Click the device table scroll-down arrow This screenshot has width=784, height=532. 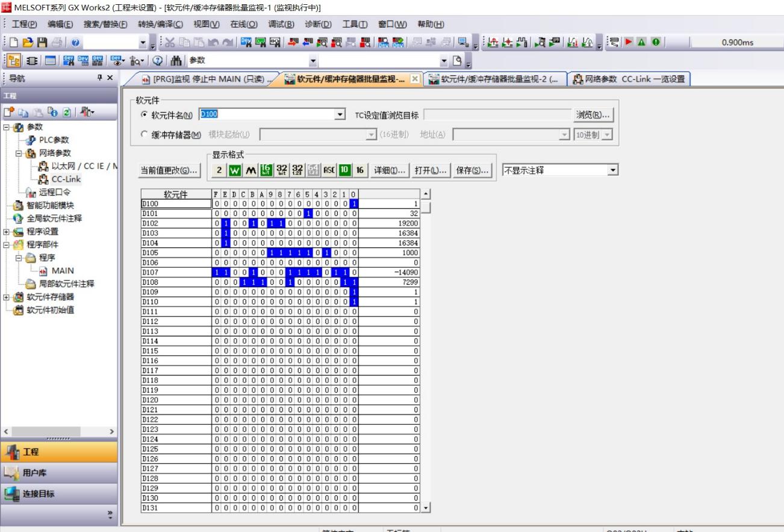tap(427, 509)
